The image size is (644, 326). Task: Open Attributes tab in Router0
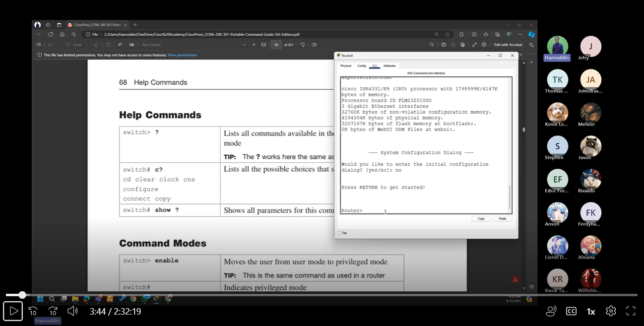(389, 65)
